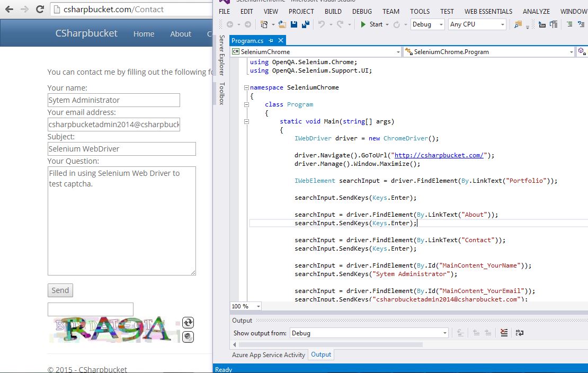Screen dimensions: 588x373
Task: Click the Your name input field
Action: point(113,100)
